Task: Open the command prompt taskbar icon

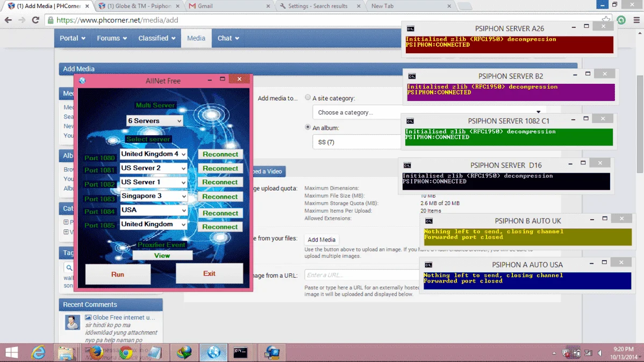Action: point(240,352)
